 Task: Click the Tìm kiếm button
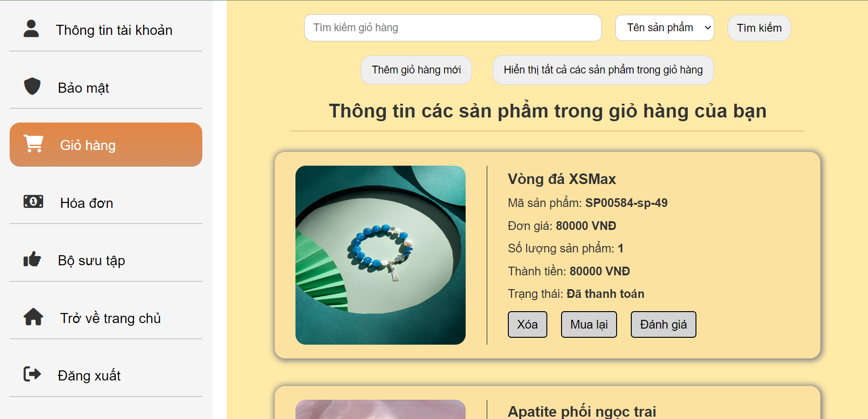(x=759, y=28)
